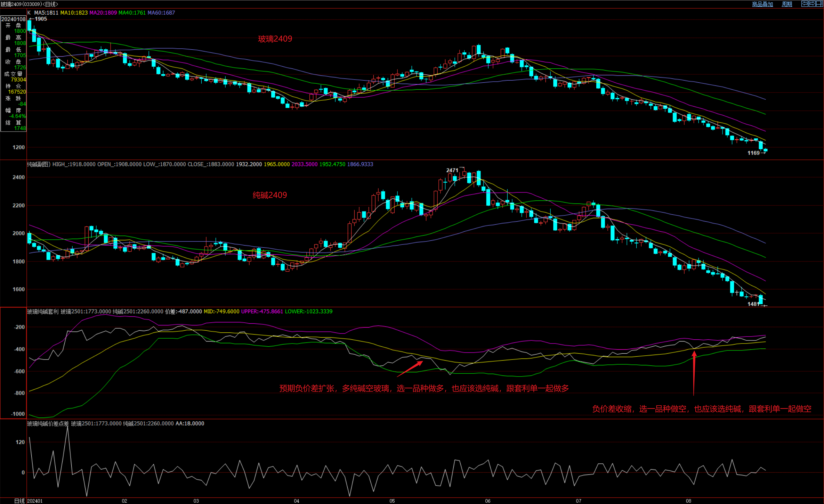Toggle the panel layout icon at top right

(x=819, y=4)
